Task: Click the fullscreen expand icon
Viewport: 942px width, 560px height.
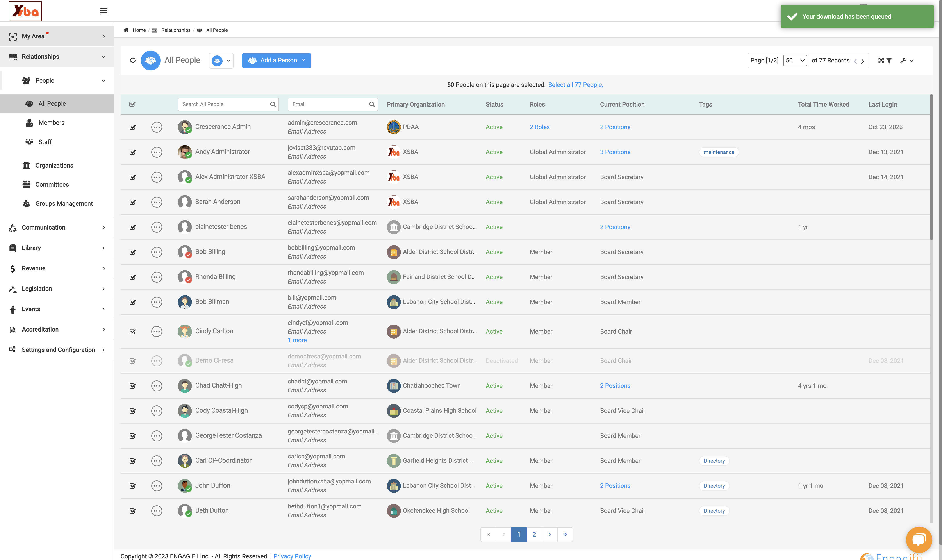Action: (x=881, y=60)
